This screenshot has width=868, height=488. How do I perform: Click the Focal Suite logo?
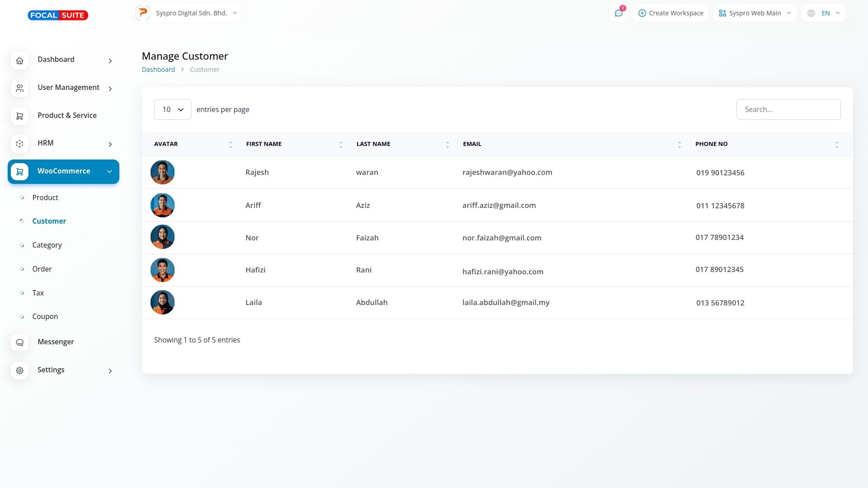click(58, 15)
